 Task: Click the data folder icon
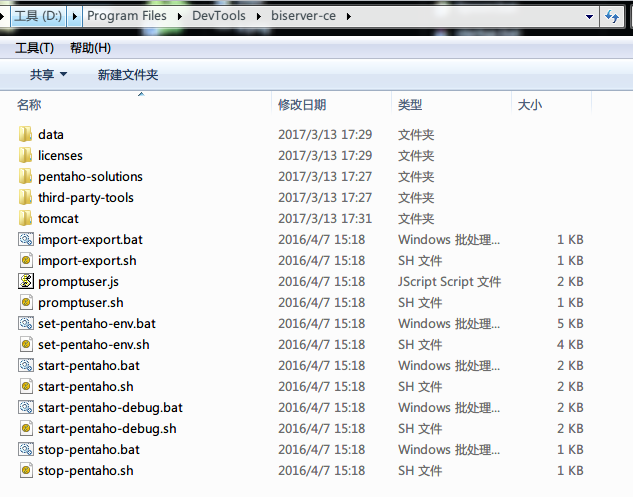pyautogui.click(x=25, y=134)
